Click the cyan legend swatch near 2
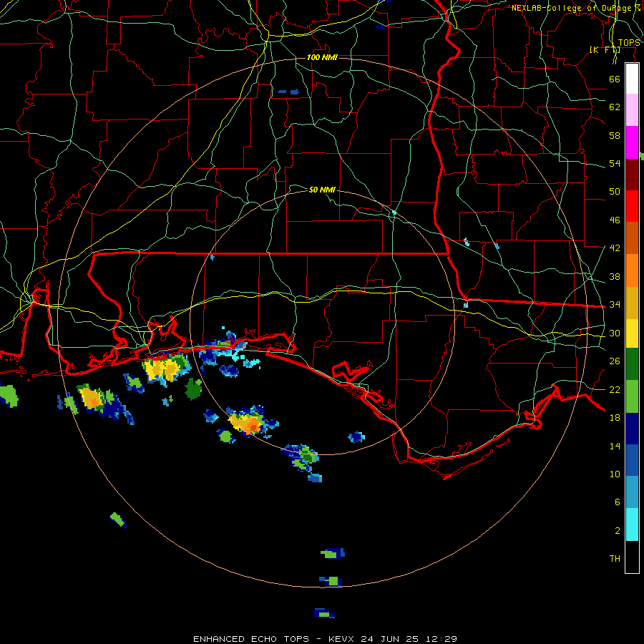 tap(632, 525)
